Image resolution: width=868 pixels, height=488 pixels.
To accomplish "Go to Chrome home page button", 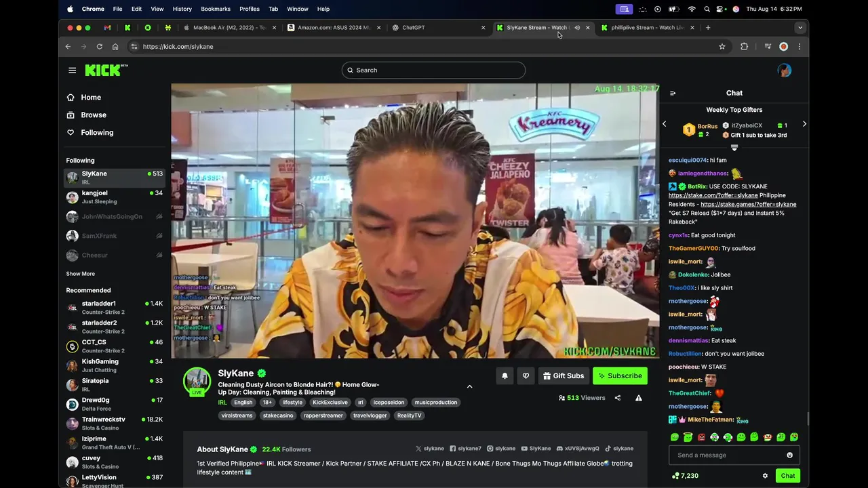I will (x=115, y=47).
